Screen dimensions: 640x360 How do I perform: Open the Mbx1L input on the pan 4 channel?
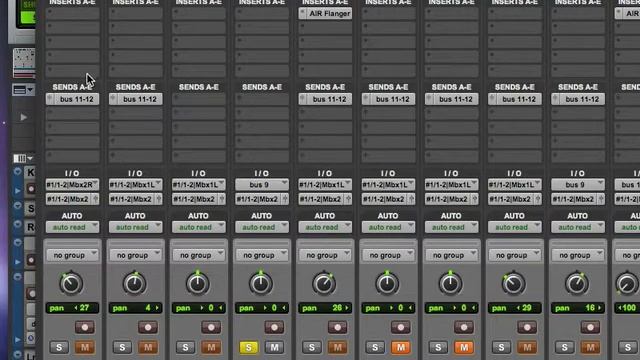[x=136, y=184]
